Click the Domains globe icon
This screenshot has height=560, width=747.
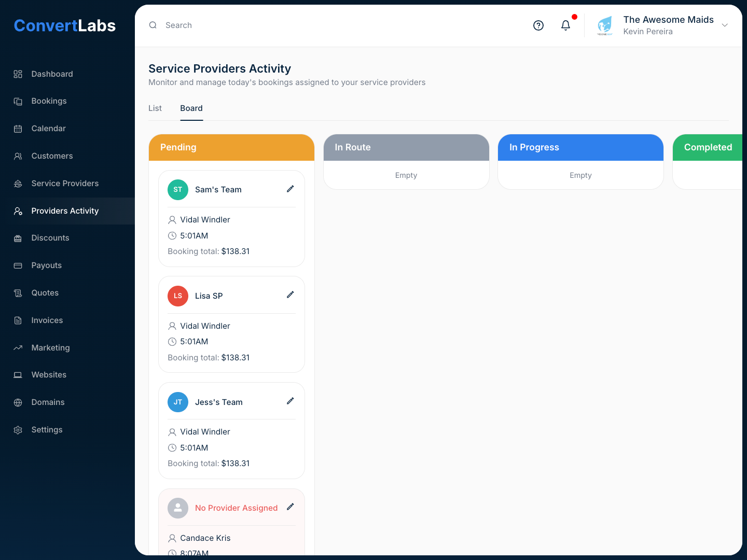18,402
